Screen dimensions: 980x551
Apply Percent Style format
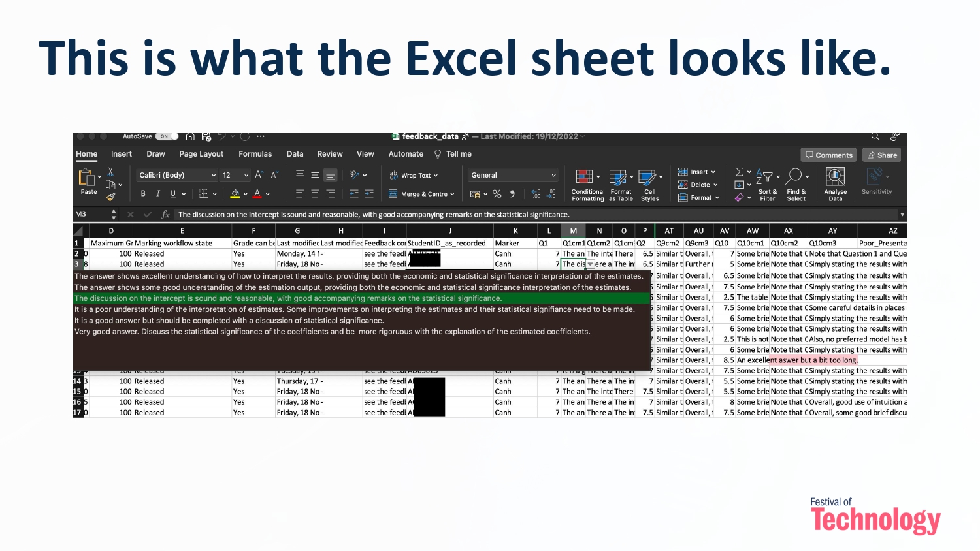click(x=497, y=194)
